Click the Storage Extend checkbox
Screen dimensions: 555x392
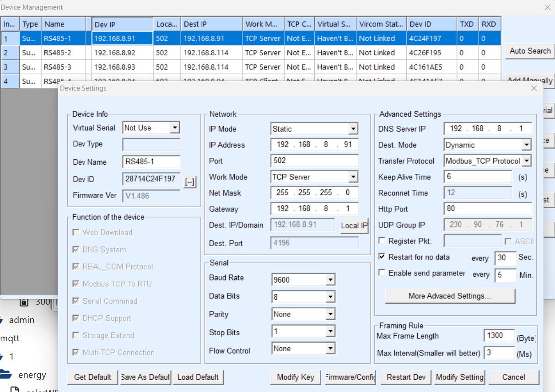tap(76, 335)
